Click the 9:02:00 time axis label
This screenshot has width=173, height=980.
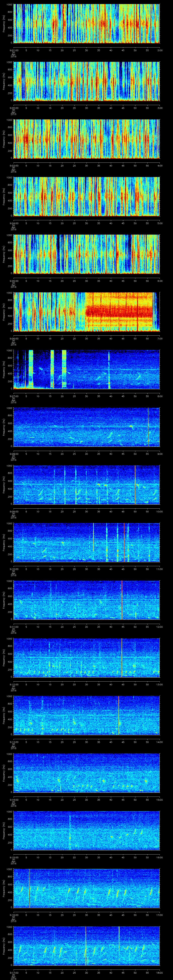tap(14, 108)
